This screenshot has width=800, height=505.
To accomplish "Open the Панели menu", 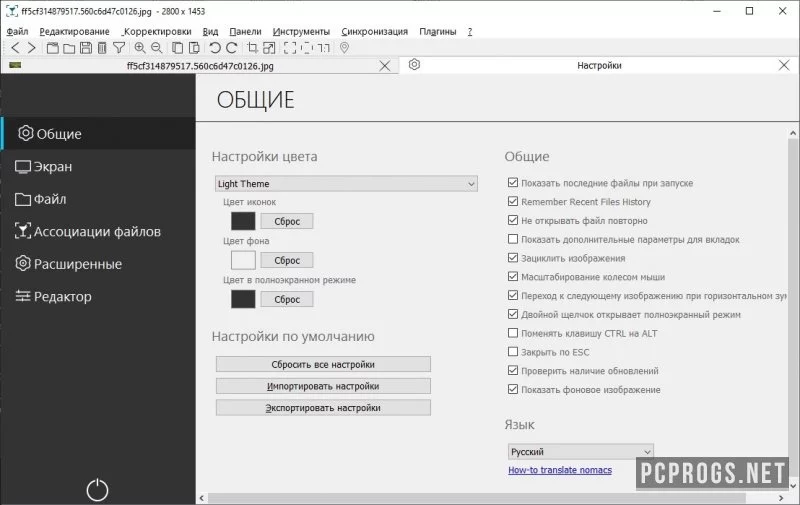I will (x=245, y=32).
